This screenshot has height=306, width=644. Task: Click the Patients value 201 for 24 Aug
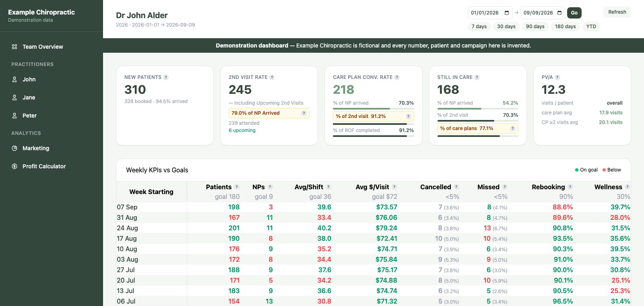234,228
